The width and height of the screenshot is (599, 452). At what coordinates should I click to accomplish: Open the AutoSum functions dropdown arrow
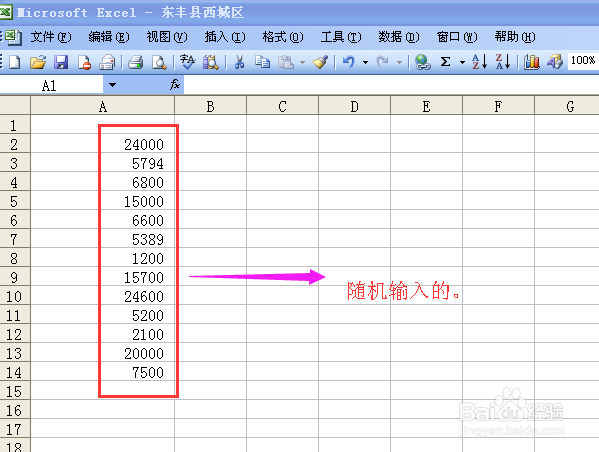pyautogui.click(x=462, y=62)
